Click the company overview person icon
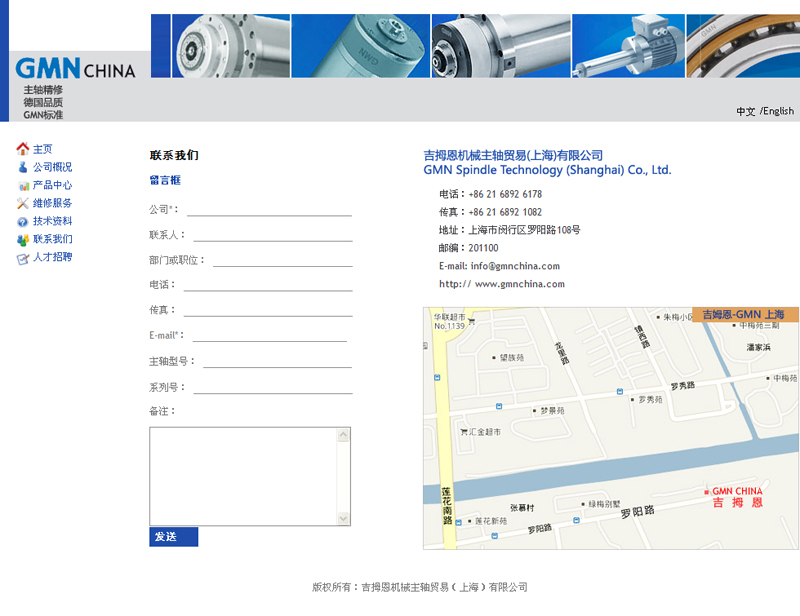Image resolution: width=800 pixels, height=616 pixels. click(x=22, y=167)
